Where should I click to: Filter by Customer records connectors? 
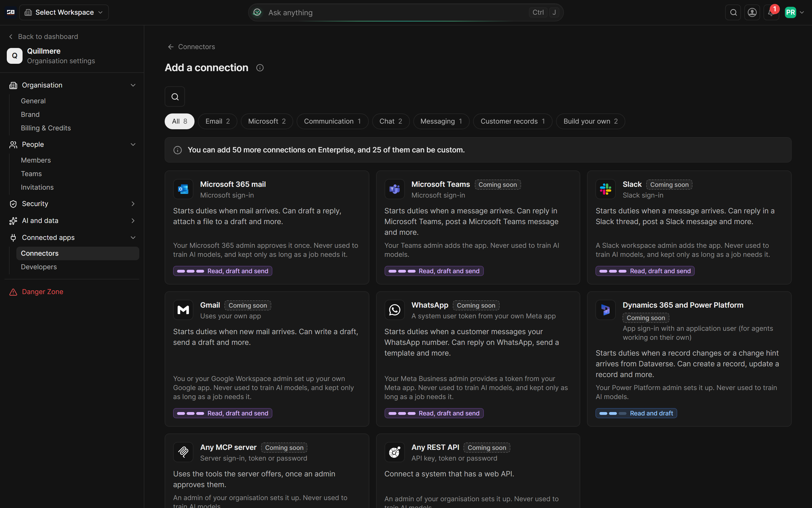(513, 121)
